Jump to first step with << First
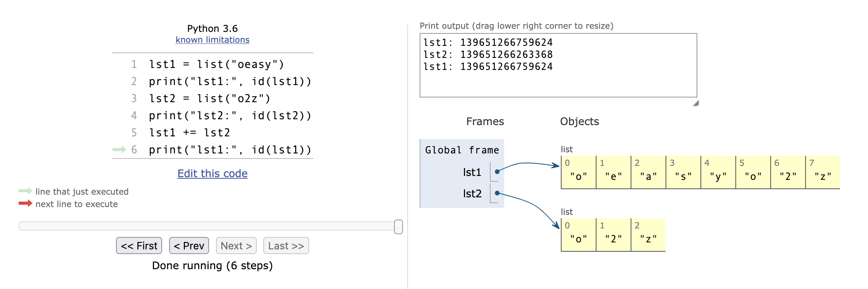868x289 pixels. point(139,245)
